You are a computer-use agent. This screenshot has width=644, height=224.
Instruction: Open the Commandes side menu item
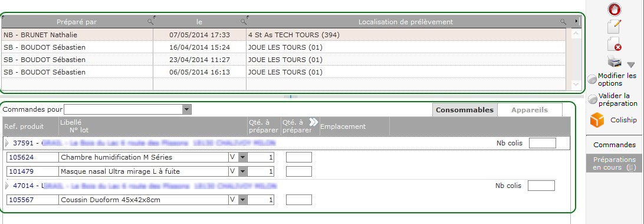pyautogui.click(x=615, y=145)
